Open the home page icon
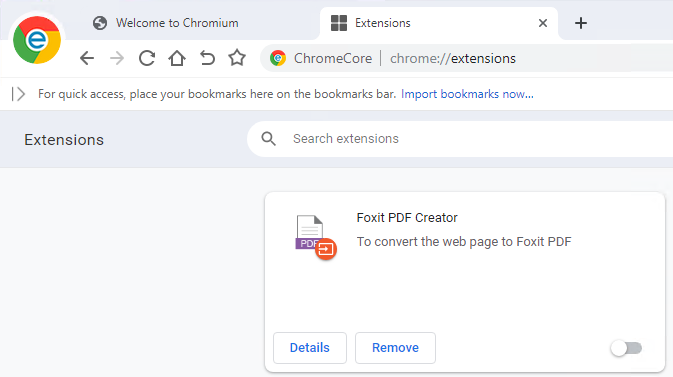The image size is (673, 377). pyautogui.click(x=177, y=58)
